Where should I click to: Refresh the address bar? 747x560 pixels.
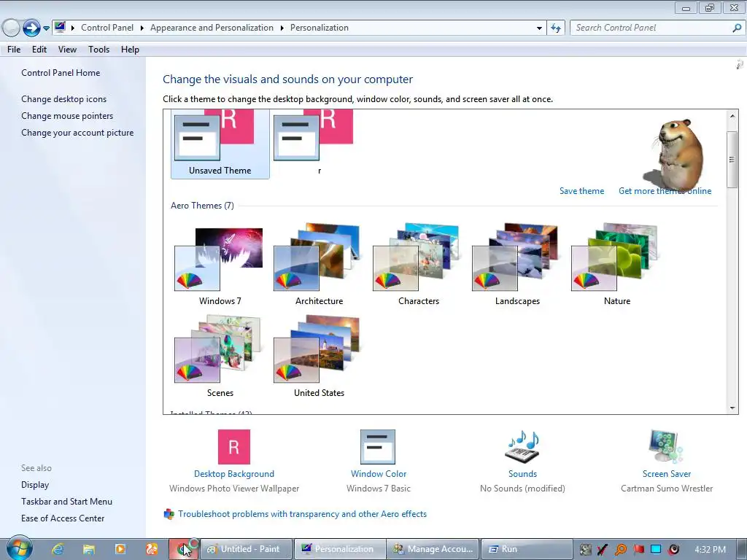click(x=555, y=28)
